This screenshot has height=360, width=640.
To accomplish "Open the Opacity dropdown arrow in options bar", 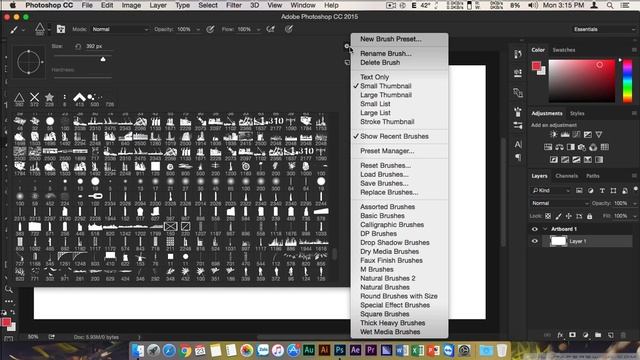I will tap(198, 29).
